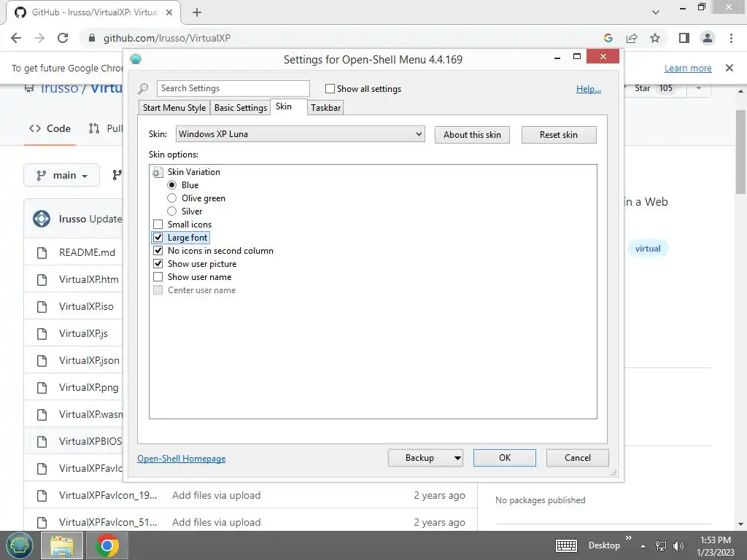Select the Silver skin variation
The height and width of the screenshot is (560, 747).
pos(171,211)
